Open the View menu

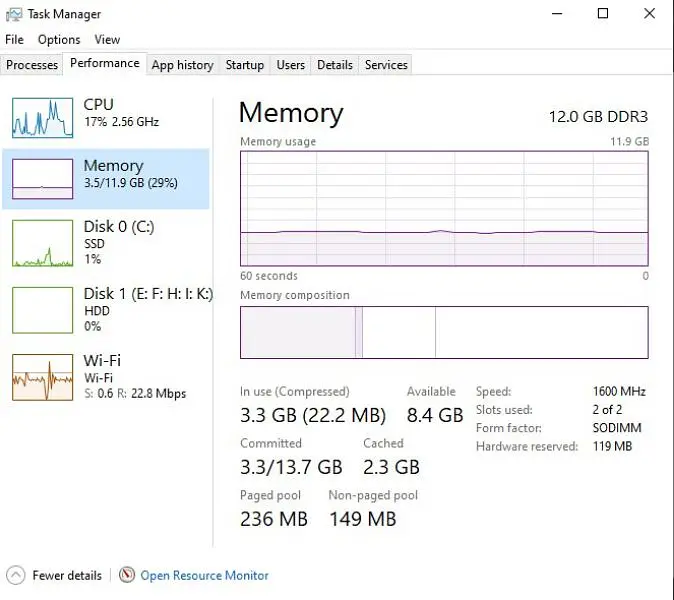pos(107,40)
